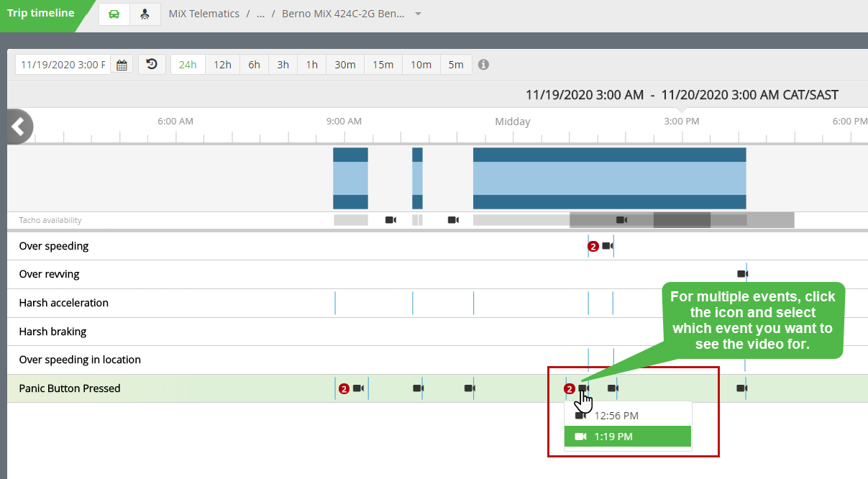Click first video icon in Tacho availability row
This screenshot has width=868, height=479.
pos(390,220)
